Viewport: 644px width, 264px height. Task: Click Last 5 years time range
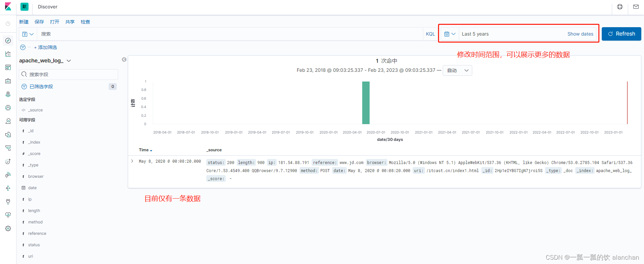pos(475,34)
